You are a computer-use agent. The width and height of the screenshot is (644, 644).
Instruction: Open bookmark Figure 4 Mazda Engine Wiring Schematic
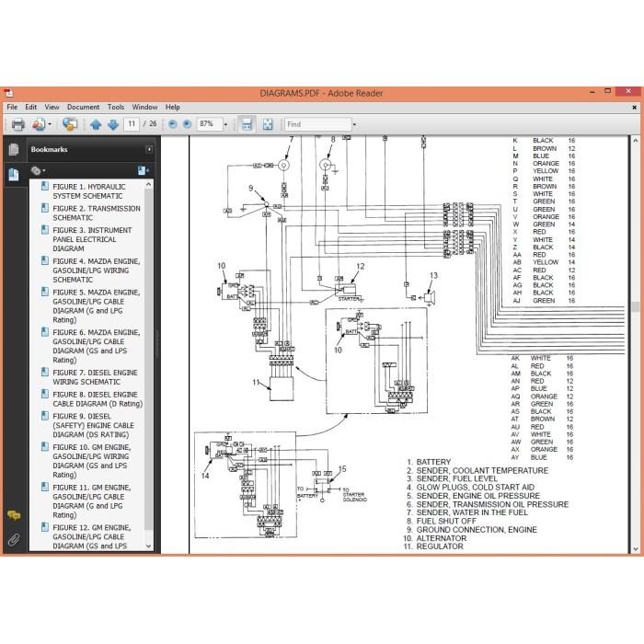click(x=96, y=270)
